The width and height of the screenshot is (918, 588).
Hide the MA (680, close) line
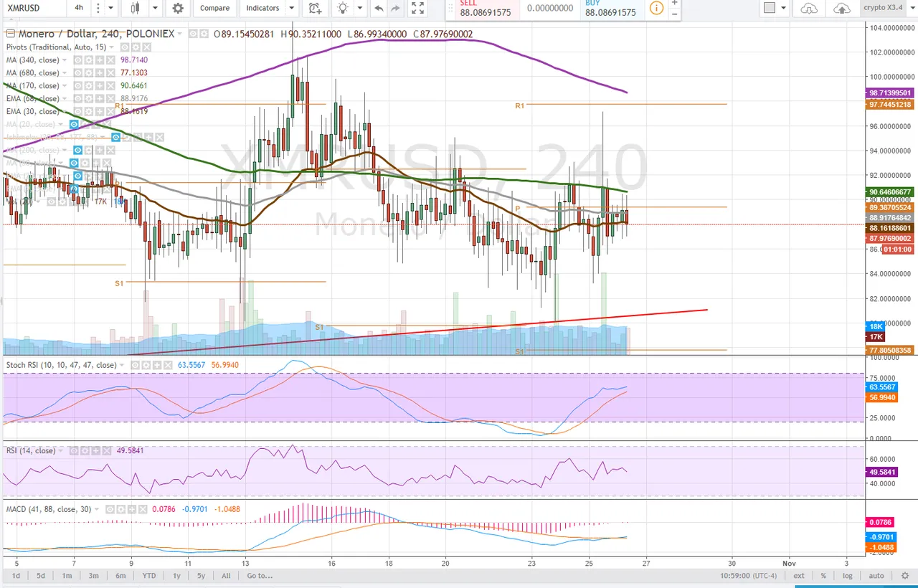point(77,73)
